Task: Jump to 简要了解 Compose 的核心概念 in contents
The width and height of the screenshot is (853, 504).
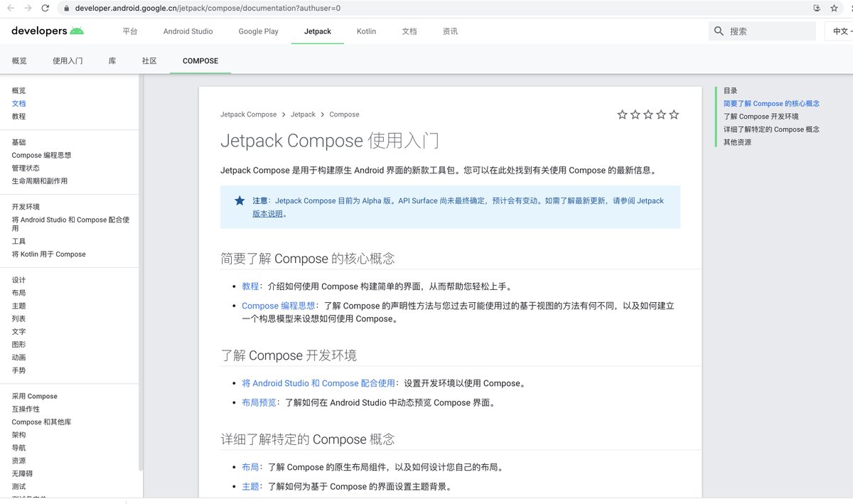Action: tap(771, 104)
